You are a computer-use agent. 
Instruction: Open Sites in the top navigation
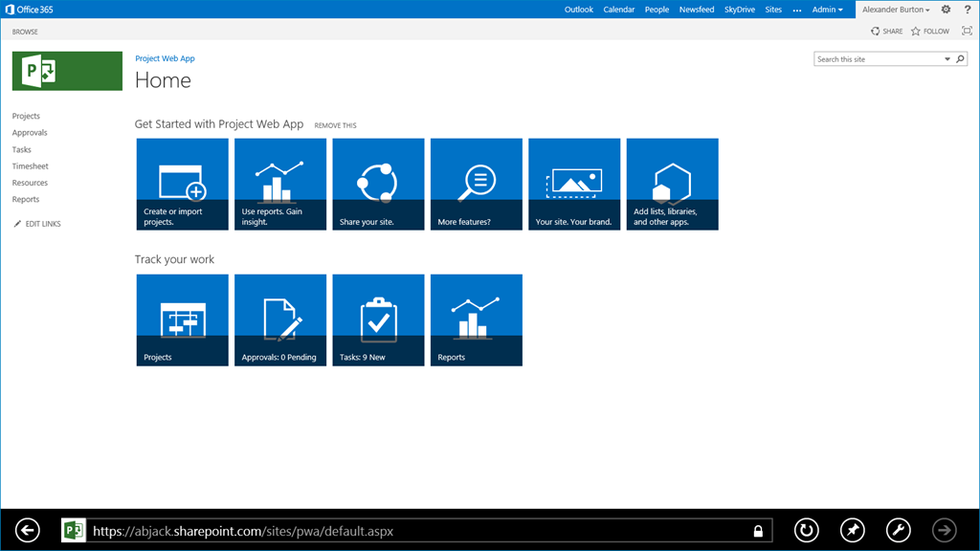click(773, 10)
